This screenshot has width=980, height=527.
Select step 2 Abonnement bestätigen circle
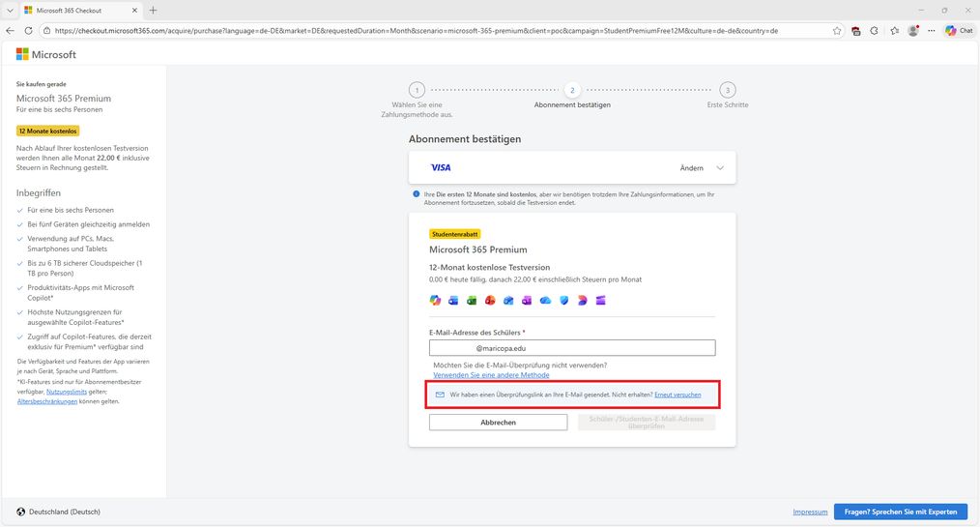572,90
